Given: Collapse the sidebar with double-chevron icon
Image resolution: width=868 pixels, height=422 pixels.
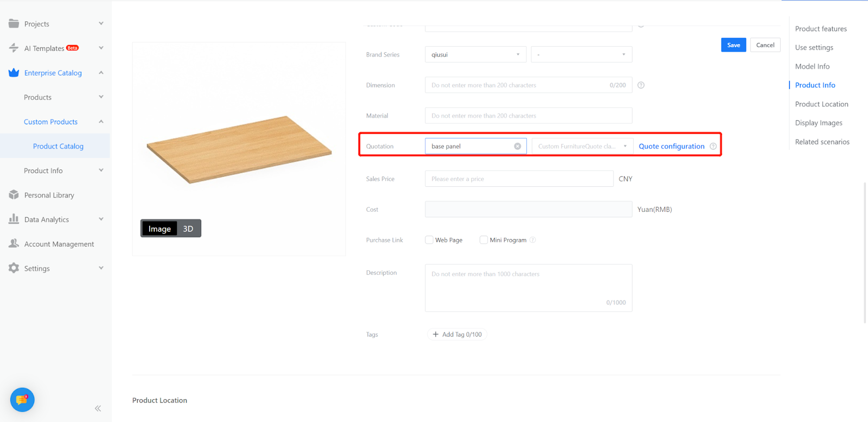Looking at the screenshot, I should coord(98,408).
